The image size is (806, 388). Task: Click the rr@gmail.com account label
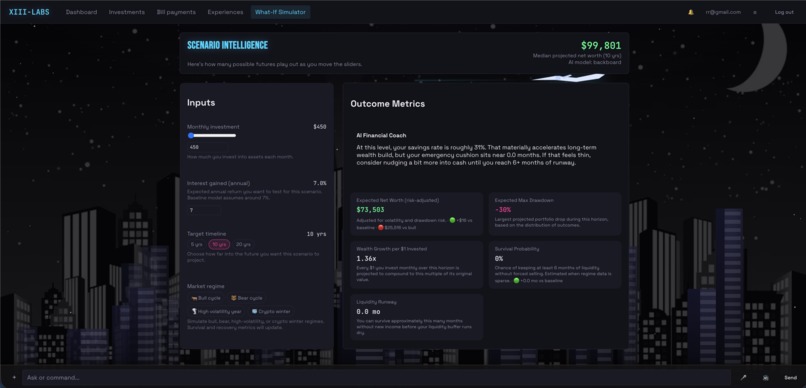coord(723,12)
